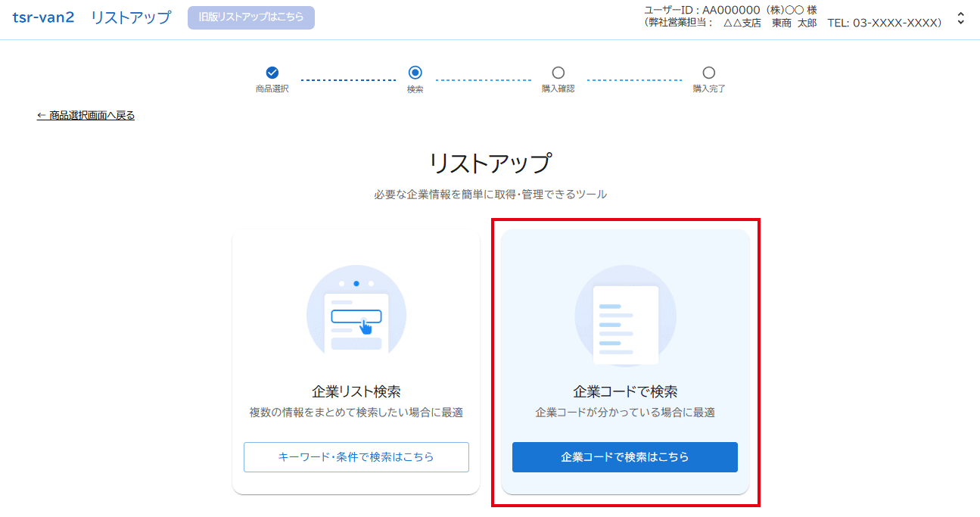Click the completed 商品選択 checkmark step icon
The image size is (980, 517).
coord(272,73)
